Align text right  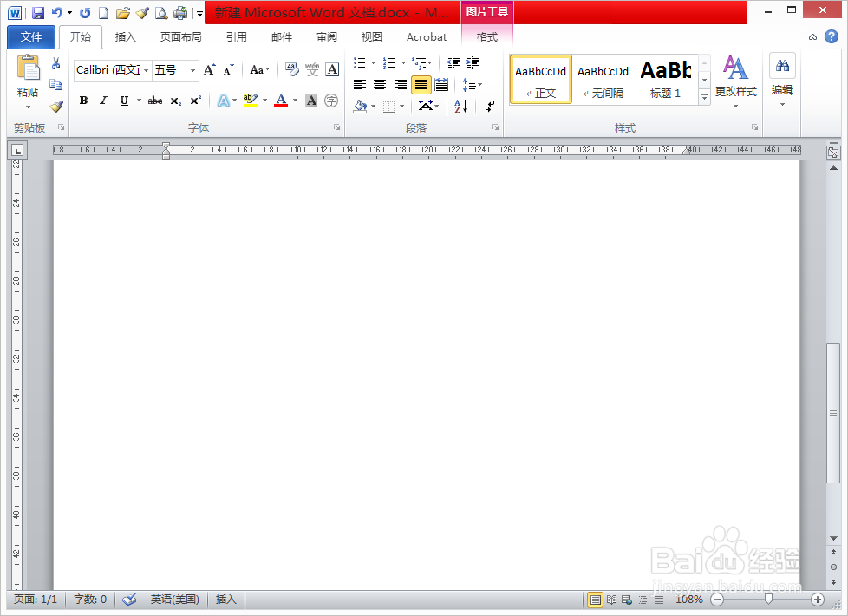coord(401,85)
